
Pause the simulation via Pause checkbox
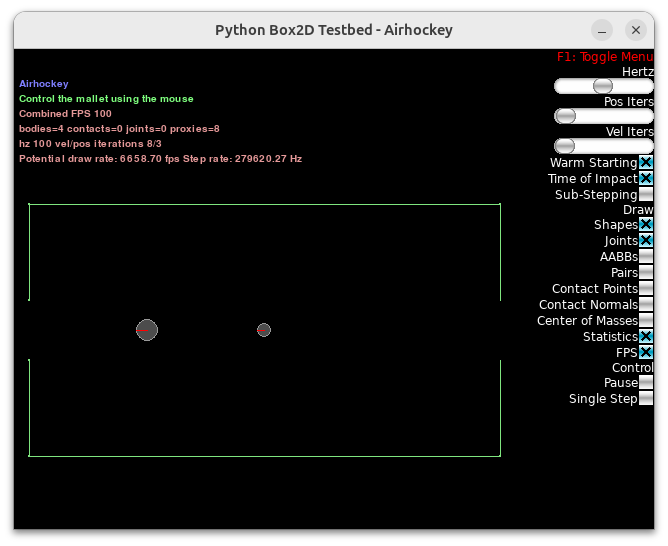click(x=646, y=383)
